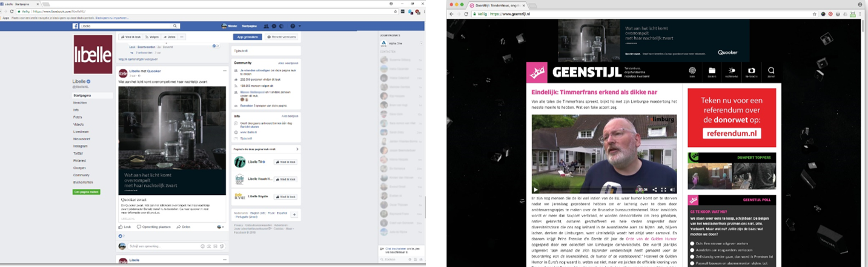Open the Facebook account dropdown arrow
868x267 pixels.
(x=299, y=26)
